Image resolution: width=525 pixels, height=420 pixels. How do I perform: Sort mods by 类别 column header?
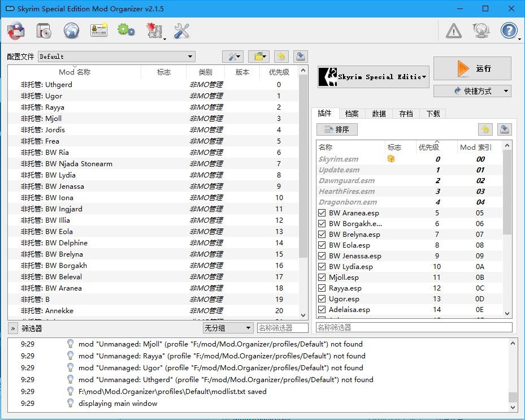[x=205, y=72]
